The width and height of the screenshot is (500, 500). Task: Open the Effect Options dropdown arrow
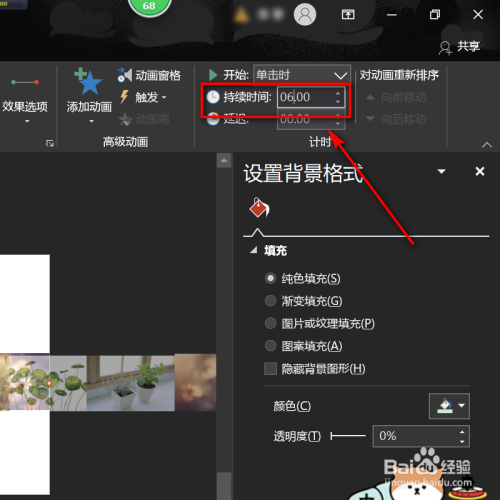[x=27, y=121]
